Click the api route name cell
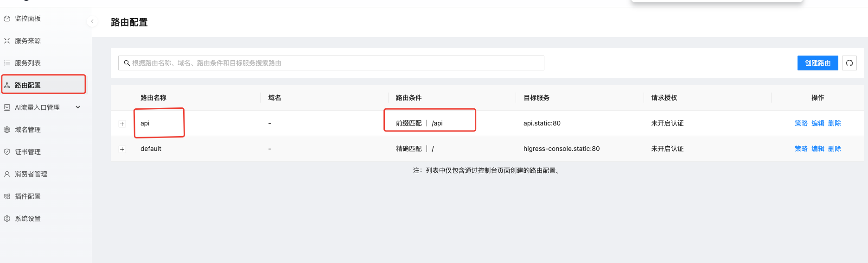The height and width of the screenshot is (263, 868). (145, 123)
